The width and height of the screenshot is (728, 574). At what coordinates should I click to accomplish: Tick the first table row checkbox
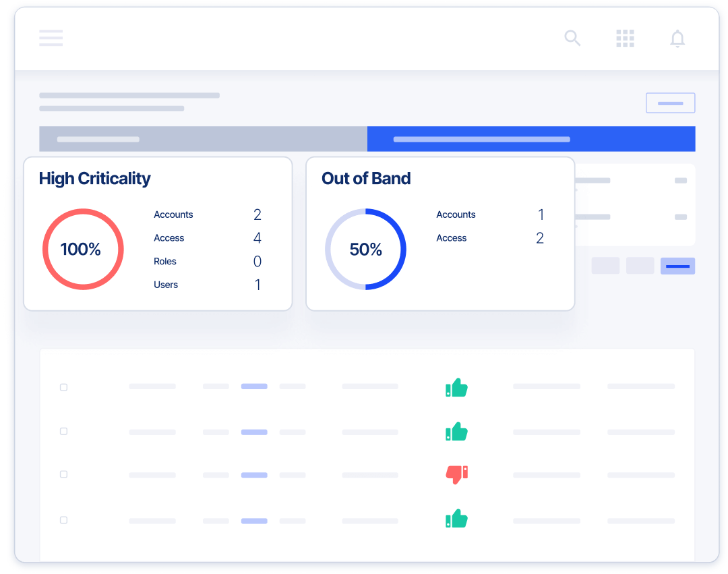64,387
